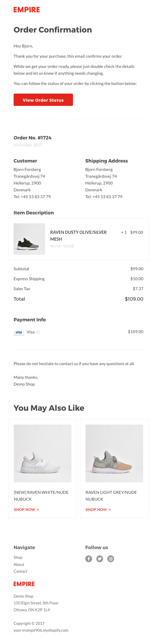Click SHOP NOW under Raven Light Grey/Nude
Image resolution: width=157 pixels, height=644 pixels.
pyautogui.click(x=98, y=510)
